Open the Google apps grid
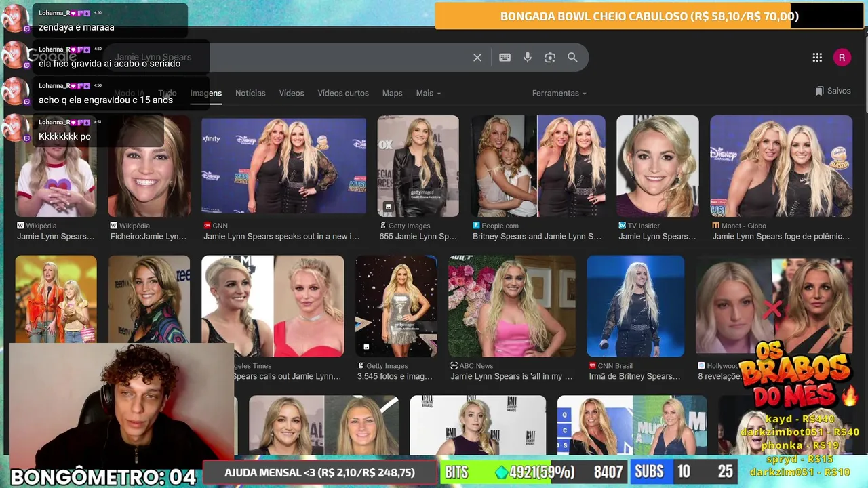This screenshot has height=488, width=868. coord(817,58)
